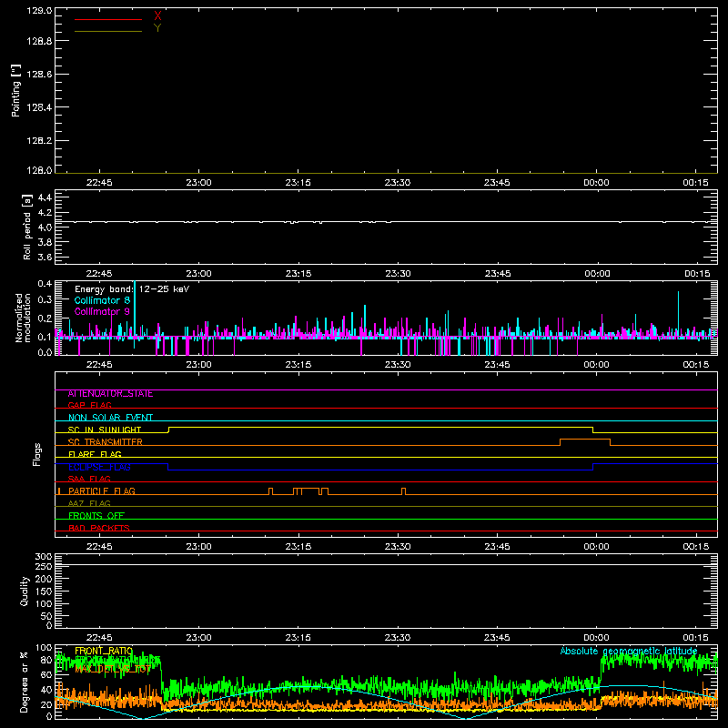
Task: Click the red X legend line
Action: [108, 19]
